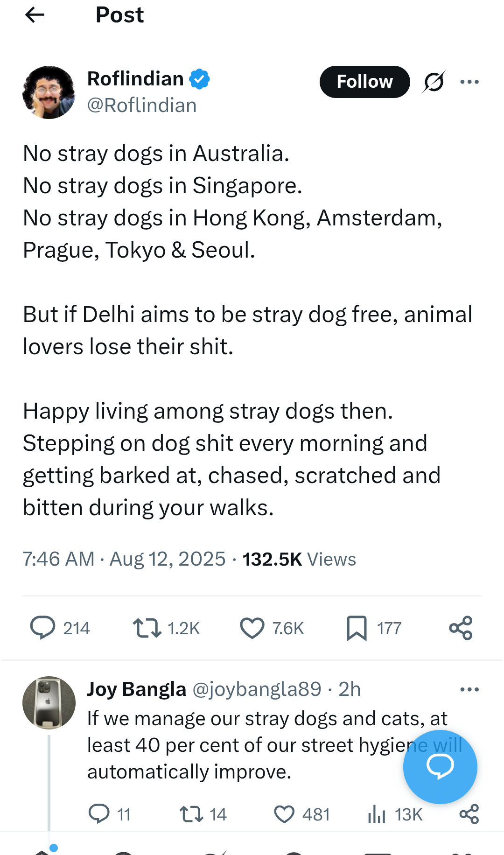
Task: Open the @Roflindian handle link
Action: click(x=142, y=105)
